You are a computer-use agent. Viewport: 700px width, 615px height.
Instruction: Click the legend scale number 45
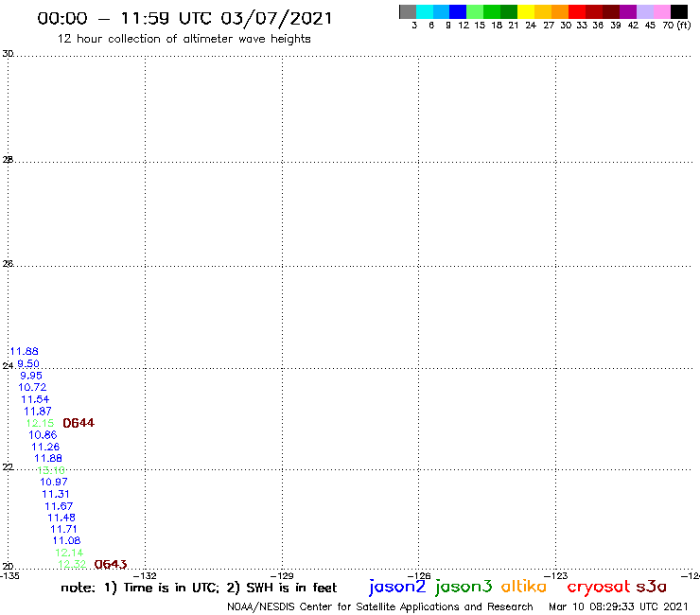[650, 26]
